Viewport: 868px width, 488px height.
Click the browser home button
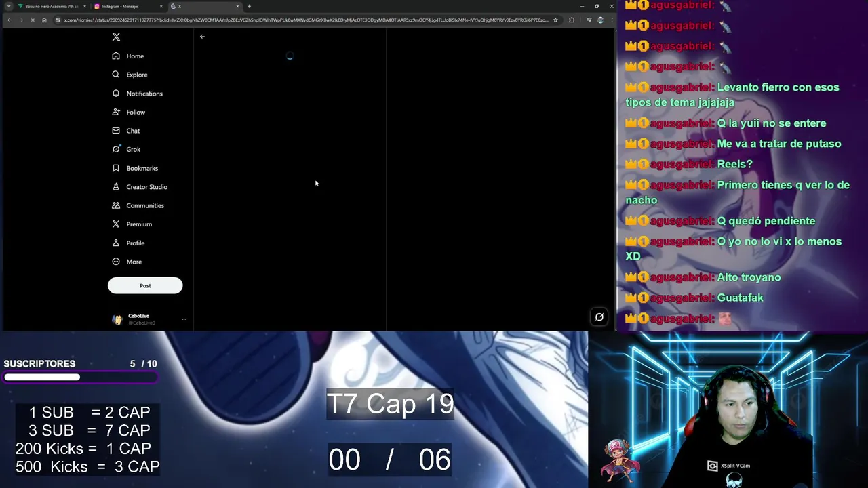(44, 20)
